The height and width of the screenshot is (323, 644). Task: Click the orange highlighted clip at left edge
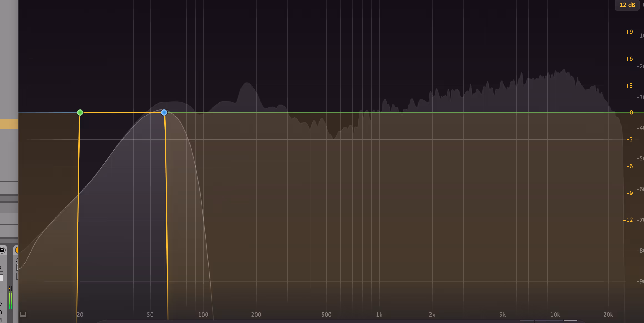(9, 124)
